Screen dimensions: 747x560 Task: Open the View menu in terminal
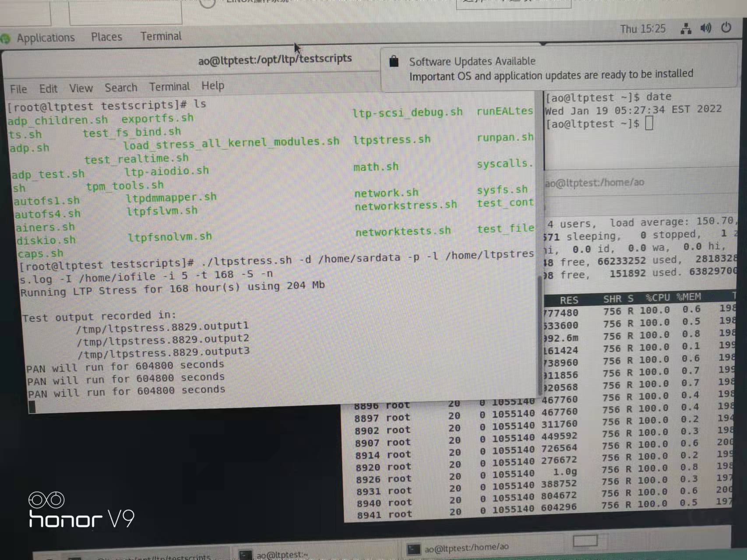coord(81,88)
